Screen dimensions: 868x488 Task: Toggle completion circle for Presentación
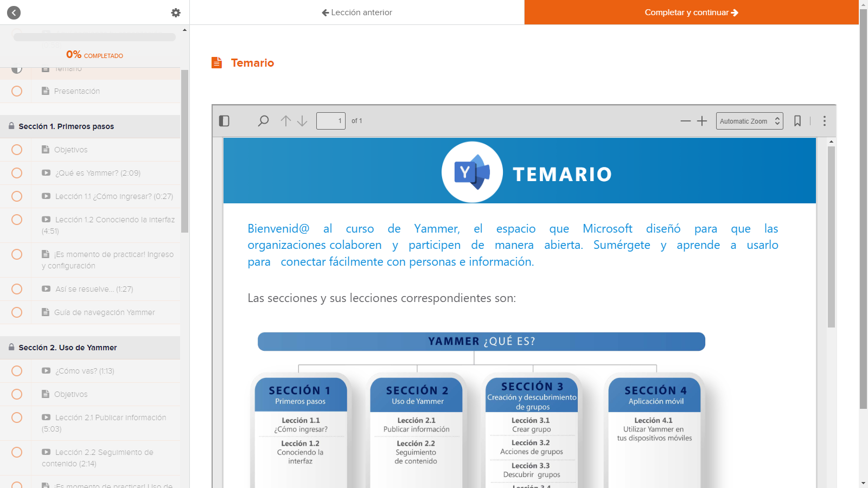click(17, 91)
